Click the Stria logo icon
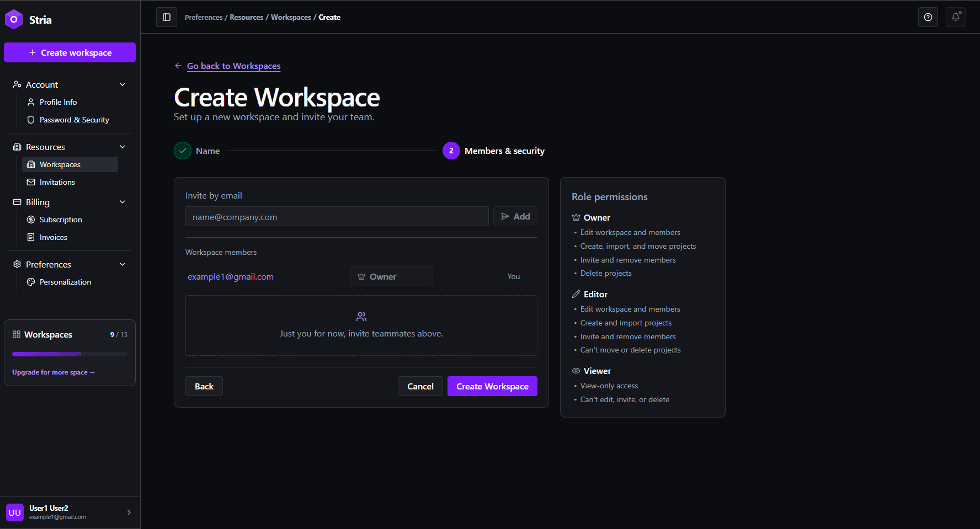 click(x=14, y=19)
